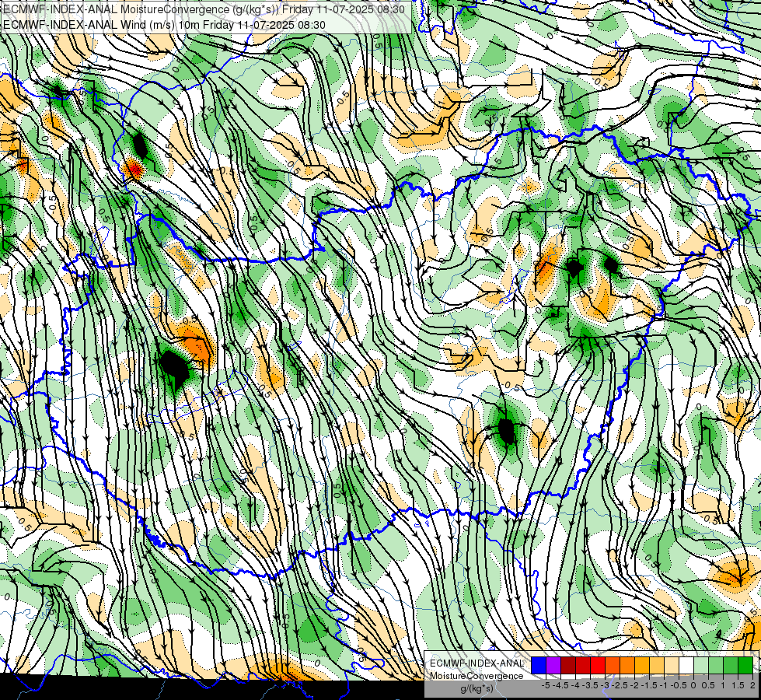
Task: Click the -1 tick label on the legend
Action: click(664, 685)
